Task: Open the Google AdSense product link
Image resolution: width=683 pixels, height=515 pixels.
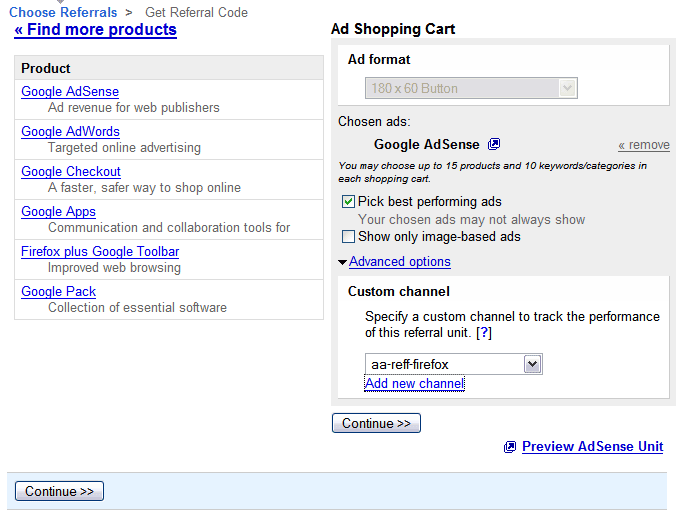Action: [70, 91]
